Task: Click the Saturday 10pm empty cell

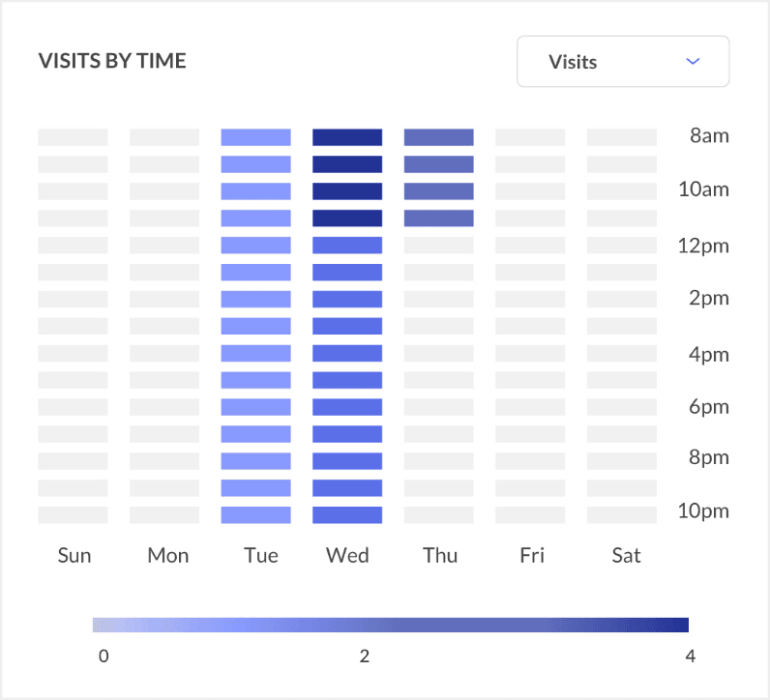Action: 621,515
